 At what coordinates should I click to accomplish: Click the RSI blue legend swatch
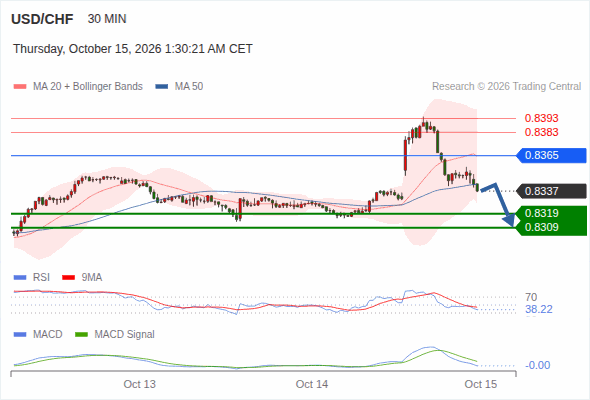[20, 278]
